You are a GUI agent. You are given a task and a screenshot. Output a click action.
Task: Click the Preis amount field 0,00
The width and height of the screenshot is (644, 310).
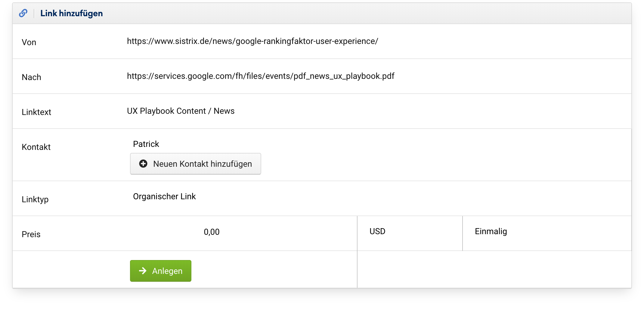pos(212,232)
